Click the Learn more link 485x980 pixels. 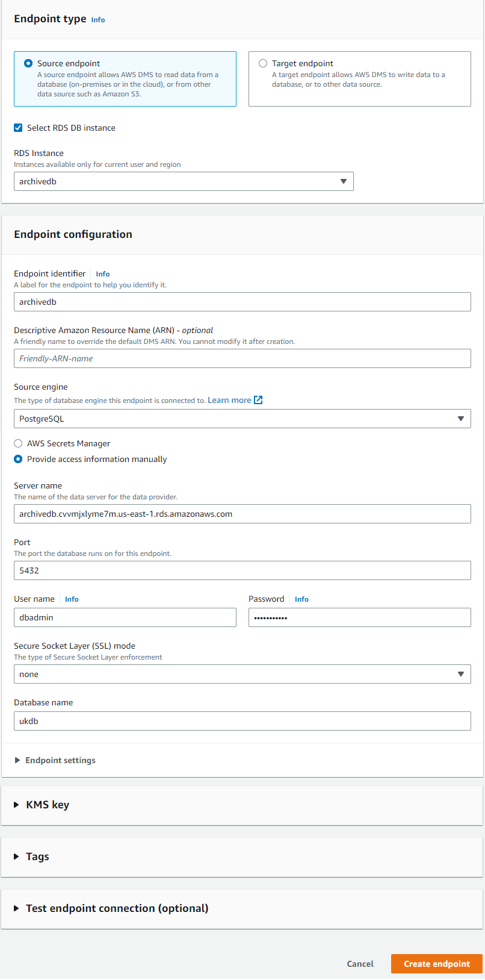[229, 400]
